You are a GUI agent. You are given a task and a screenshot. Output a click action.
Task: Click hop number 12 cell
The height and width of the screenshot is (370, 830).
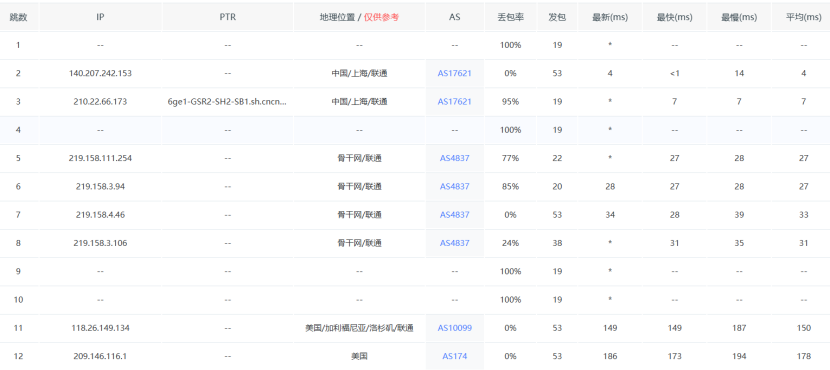pyautogui.click(x=19, y=356)
